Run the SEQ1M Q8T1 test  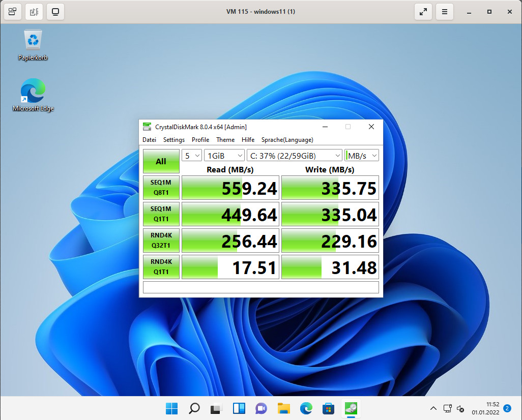point(161,187)
